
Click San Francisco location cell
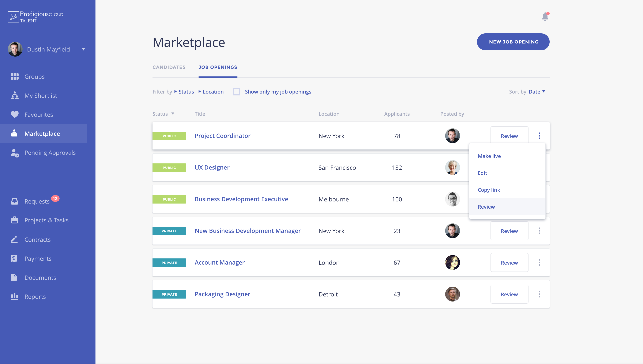(x=337, y=167)
